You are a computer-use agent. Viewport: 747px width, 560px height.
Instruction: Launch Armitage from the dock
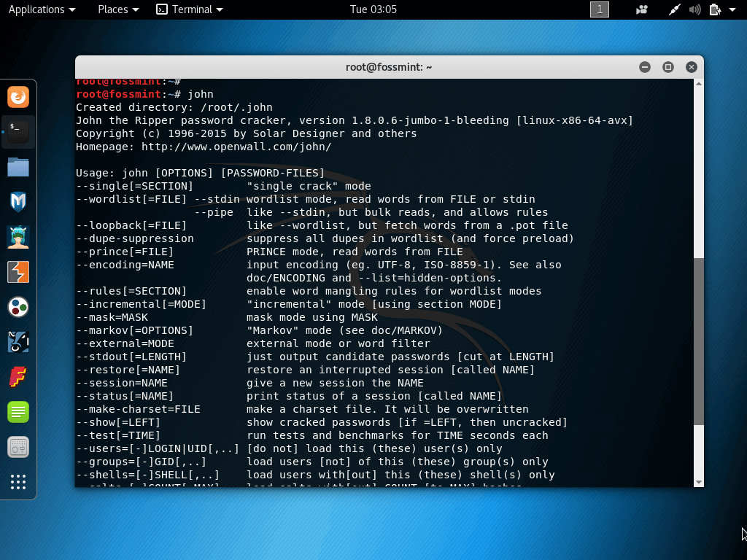[x=18, y=237]
